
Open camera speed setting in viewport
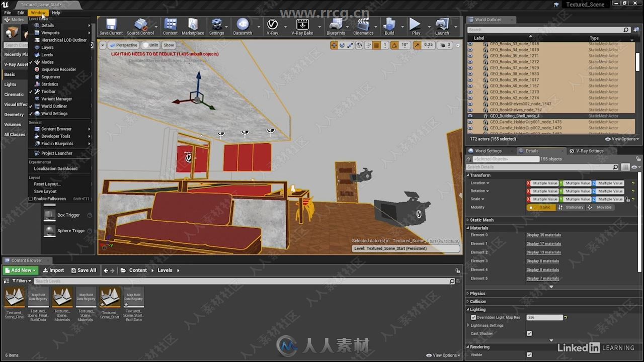tap(446, 45)
